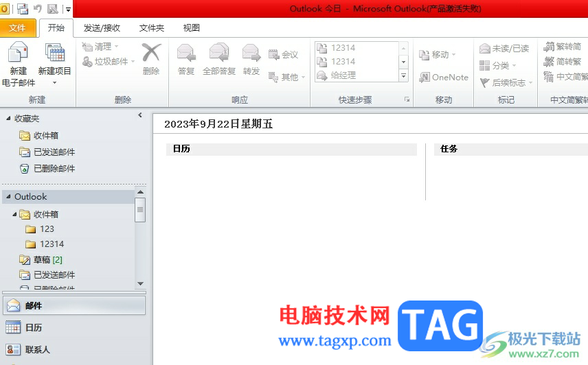Open Junk (垃圾邮件) dropdown
This screenshot has width=588, height=365.
[x=109, y=61]
